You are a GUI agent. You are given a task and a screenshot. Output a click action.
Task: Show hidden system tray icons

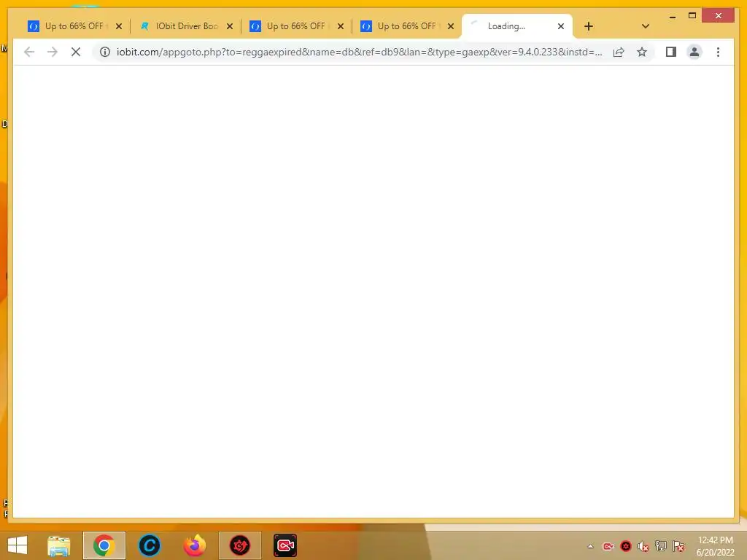pyautogui.click(x=590, y=546)
